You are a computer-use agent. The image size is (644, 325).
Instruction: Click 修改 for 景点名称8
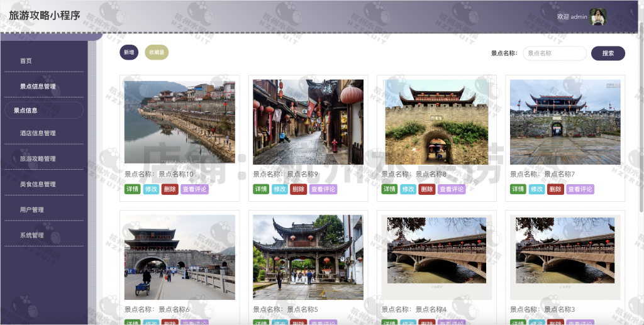(408, 189)
